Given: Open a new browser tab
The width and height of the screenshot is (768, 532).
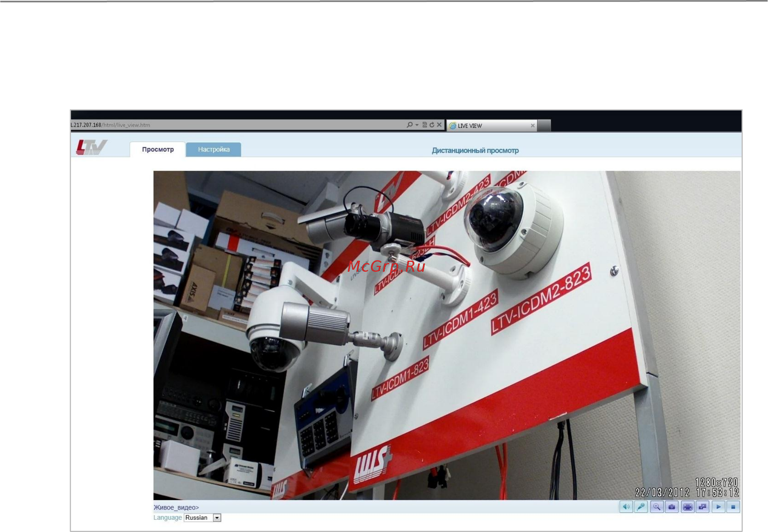Looking at the screenshot, I should coord(544,125).
